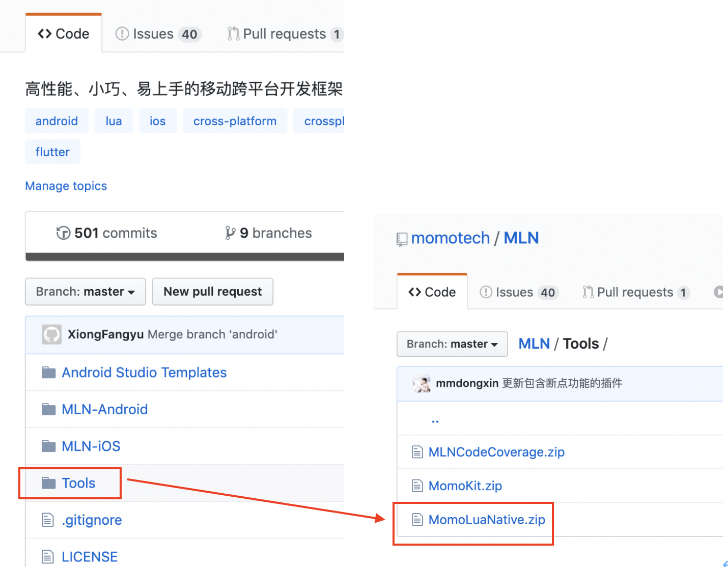Open the Branch: master dropdown in MLN/Tools view
728x567 pixels.
pyautogui.click(x=452, y=344)
